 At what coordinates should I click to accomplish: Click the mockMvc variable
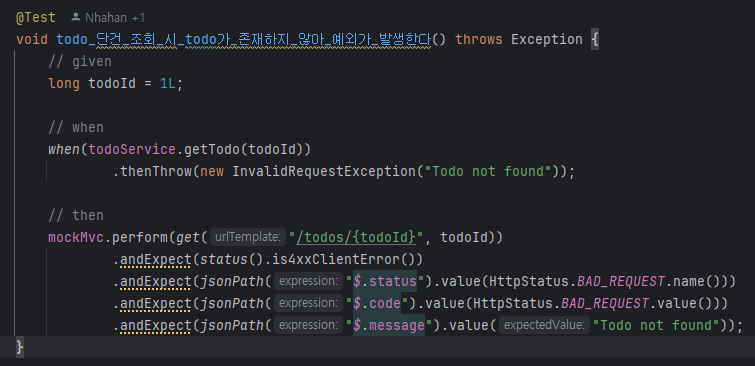pos(76,237)
